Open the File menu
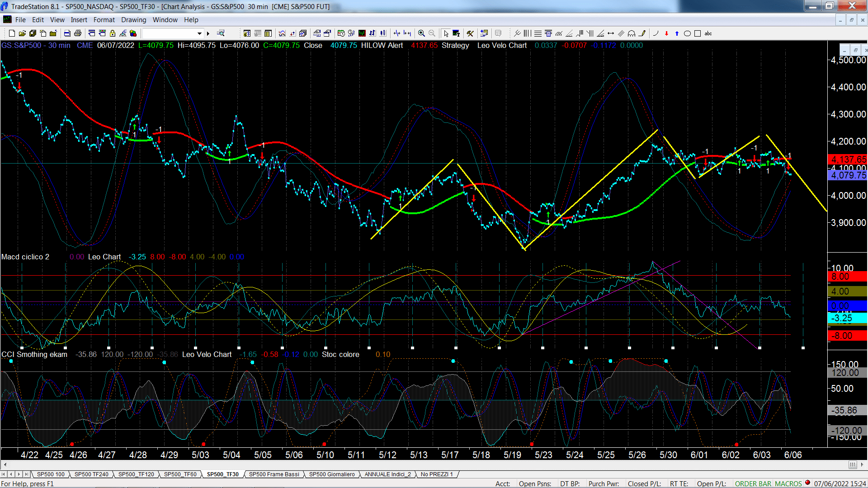Image resolution: width=868 pixels, height=488 pixels. click(20, 20)
